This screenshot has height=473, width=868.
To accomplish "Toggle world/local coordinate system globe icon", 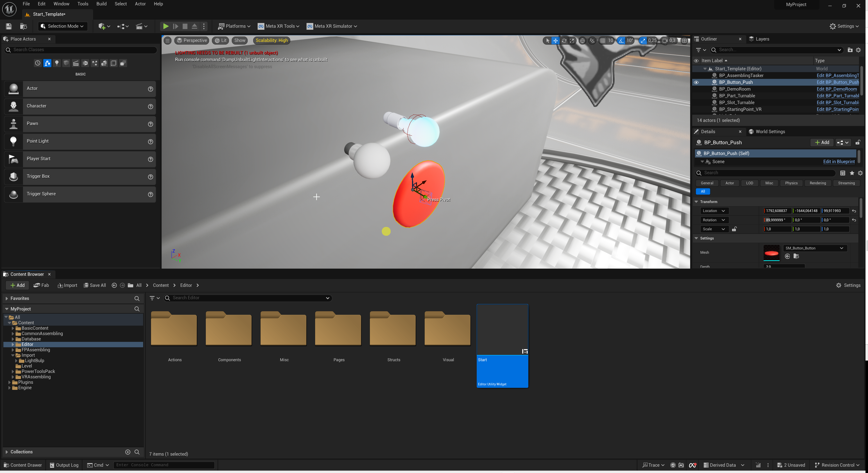I will click(582, 40).
